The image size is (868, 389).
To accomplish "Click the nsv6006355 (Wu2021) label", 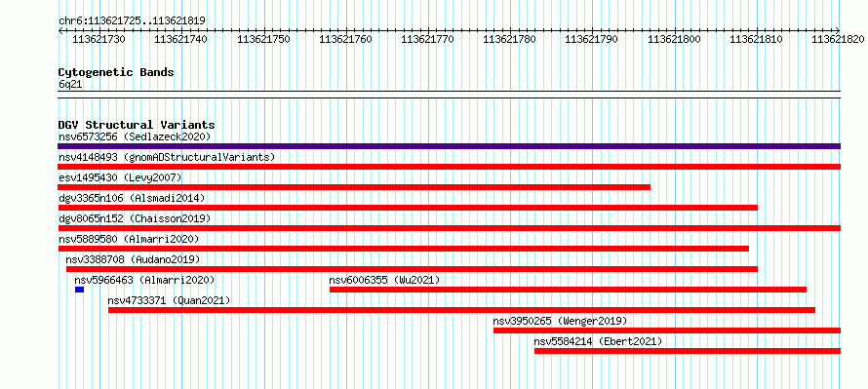I will (x=384, y=280).
